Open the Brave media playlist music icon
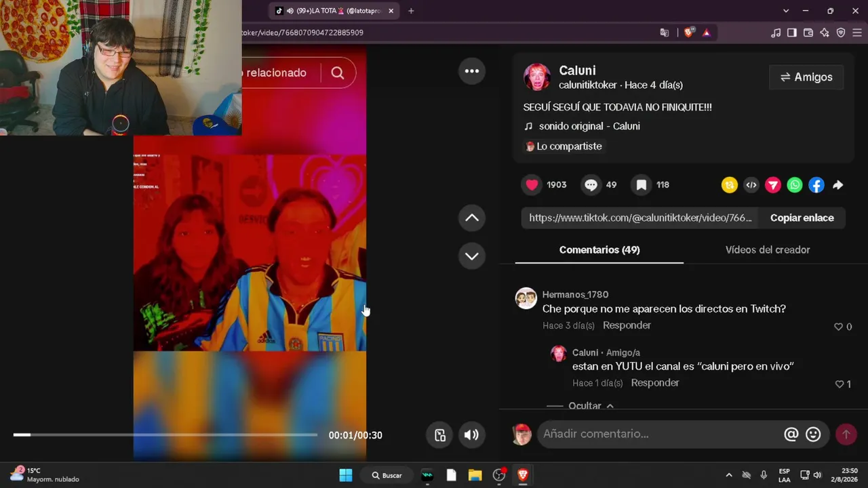868x488 pixels. click(x=776, y=33)
